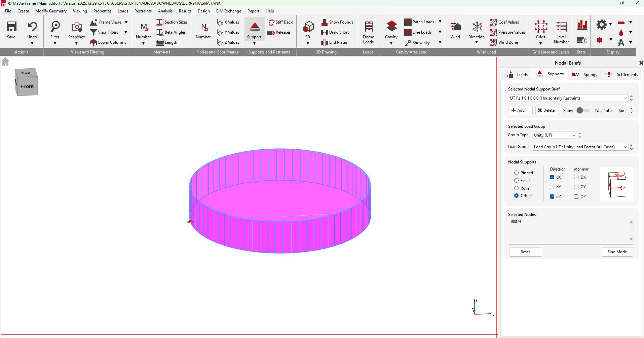The height and width of the screenshot is (338, 644).
Task: Click the Find Mode button
Action: tap(617, 252)
